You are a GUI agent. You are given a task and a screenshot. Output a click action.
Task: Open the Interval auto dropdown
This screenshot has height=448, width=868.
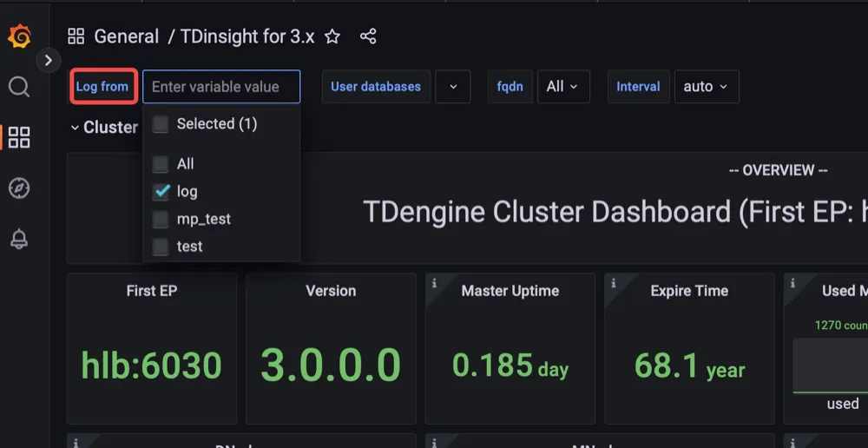706,87
